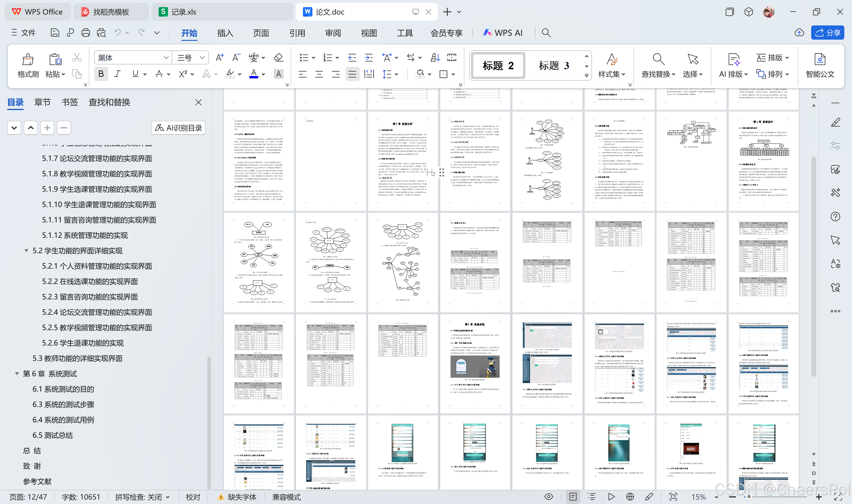Set right paragraph alignment
Image resolution: width=852 pixels, height=504 pixels.
tap(335, 74)
